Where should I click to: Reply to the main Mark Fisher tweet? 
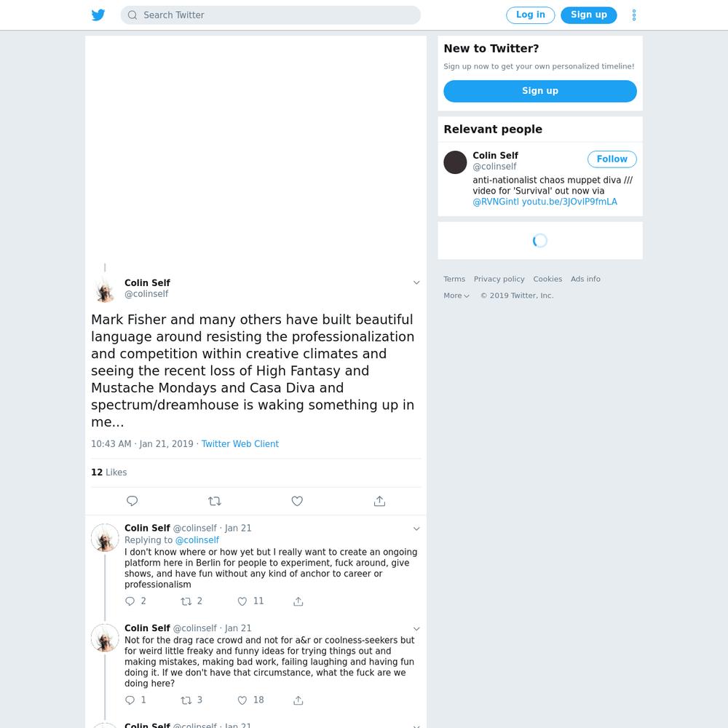point(132,501)
